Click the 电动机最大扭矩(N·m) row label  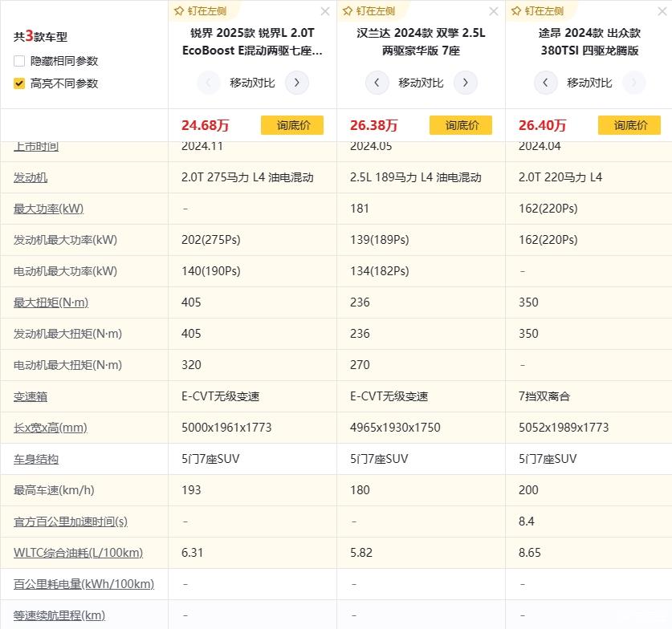(67, 365)
